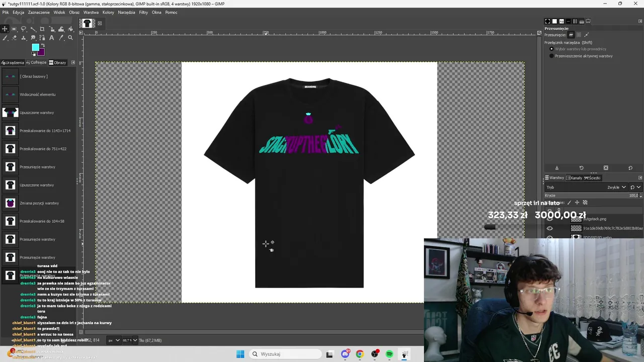Image resolution: width=644 pixels, height=362 pixels.
Task: Select 'Zmiana pozycji warstwy' history entry
Action: pos(39,203)
